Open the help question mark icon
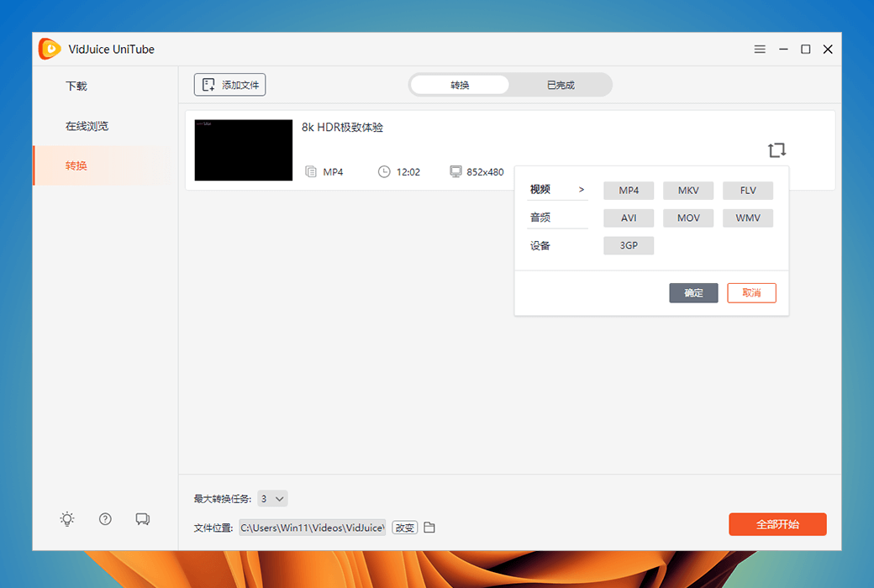 click(105, 519)
